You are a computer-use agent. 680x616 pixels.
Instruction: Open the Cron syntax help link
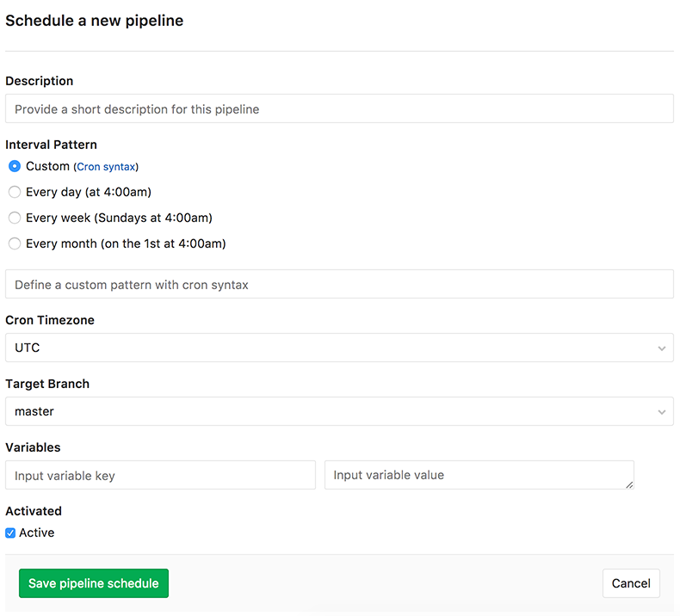[106, 167]
